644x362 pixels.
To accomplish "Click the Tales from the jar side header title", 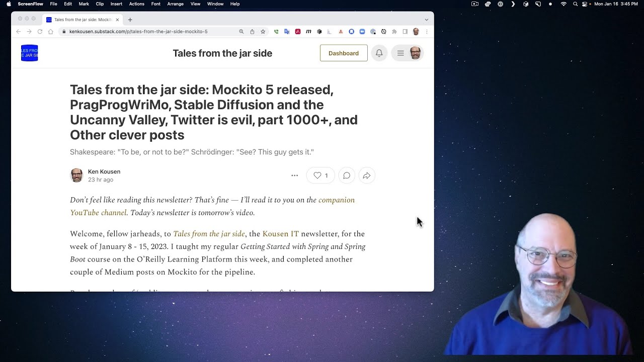I will pyautogui.click(x=222, y=53).
